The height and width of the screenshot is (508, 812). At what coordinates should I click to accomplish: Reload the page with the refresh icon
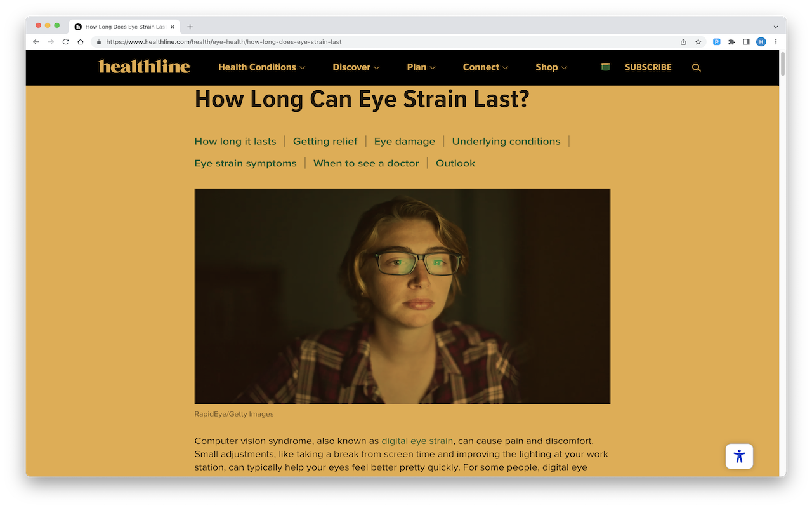pyautogui.click(x=65, y=42)
